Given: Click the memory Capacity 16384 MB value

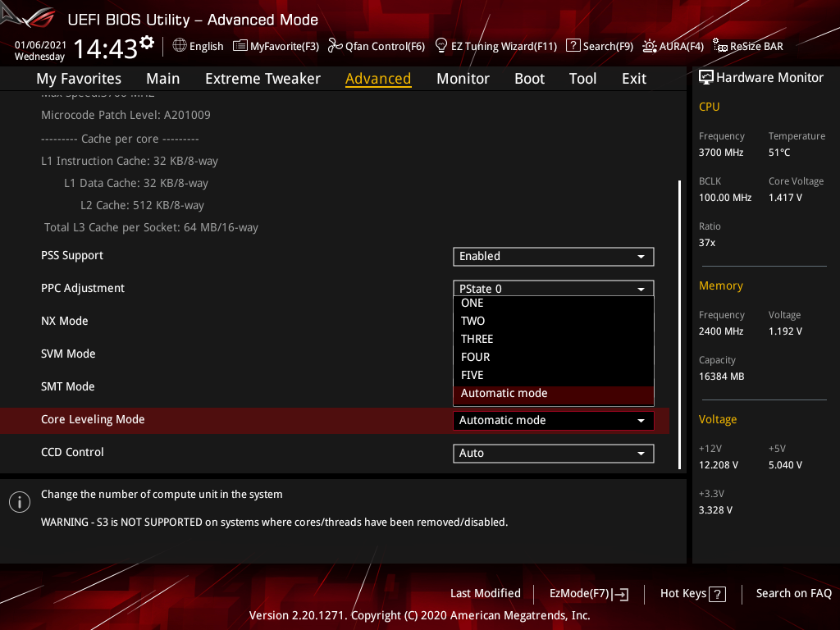Looking at the screenshot, I should coord(721,377).
